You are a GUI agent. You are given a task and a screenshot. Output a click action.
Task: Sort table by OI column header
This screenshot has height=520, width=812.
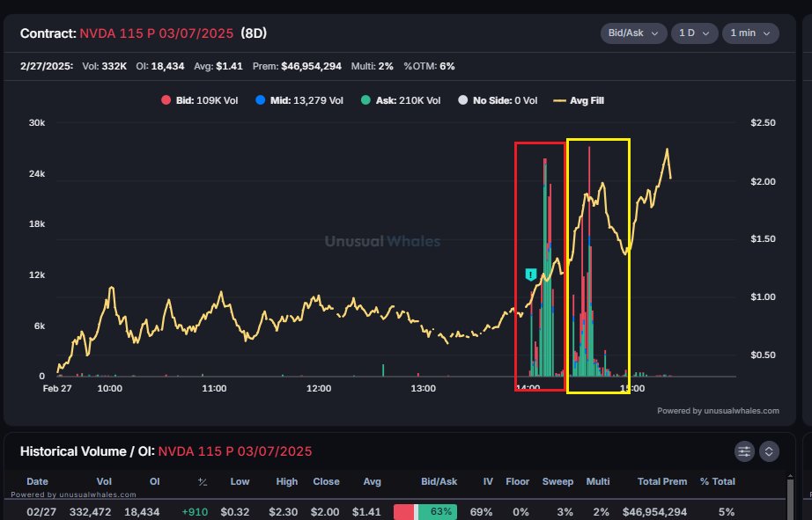154,481
